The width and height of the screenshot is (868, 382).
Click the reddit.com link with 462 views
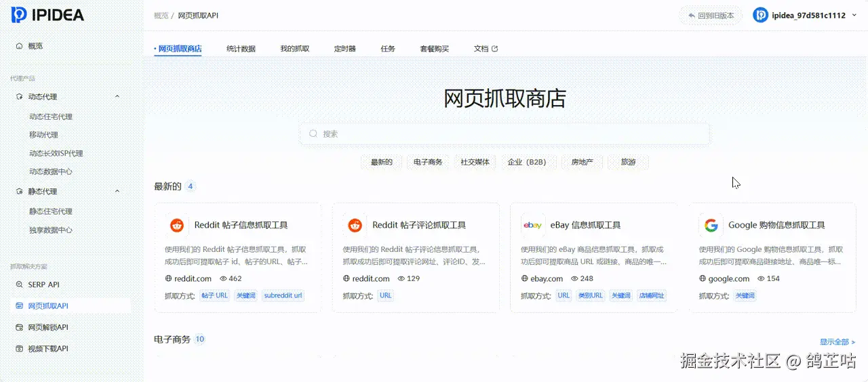[x=193, y=278]
